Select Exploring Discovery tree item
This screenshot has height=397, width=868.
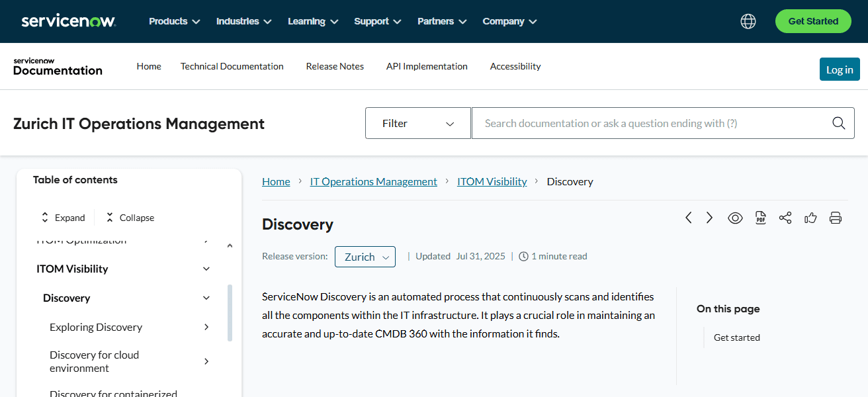click(96, 327)
